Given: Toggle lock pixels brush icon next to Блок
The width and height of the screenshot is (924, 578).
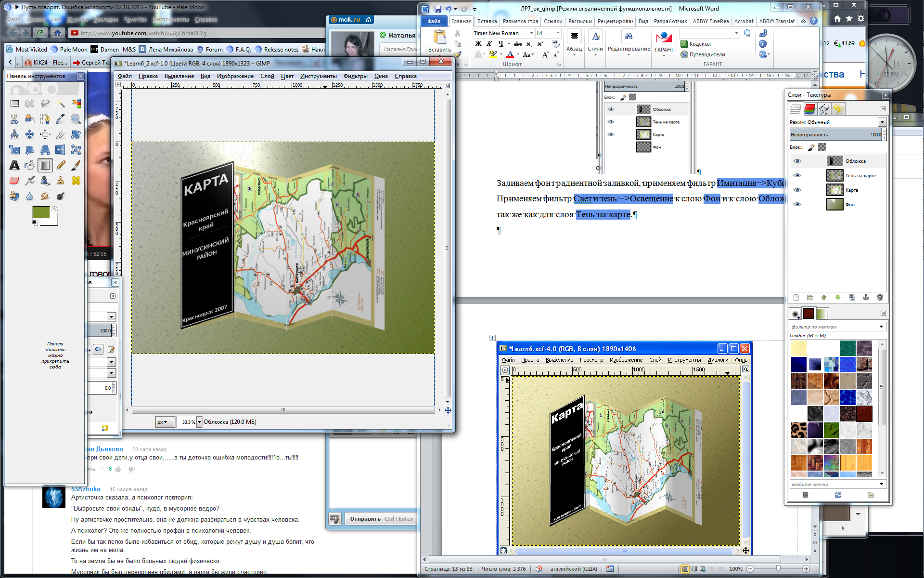Looking at the screenshot, I should pyautogui.click(x=811, y=147).
